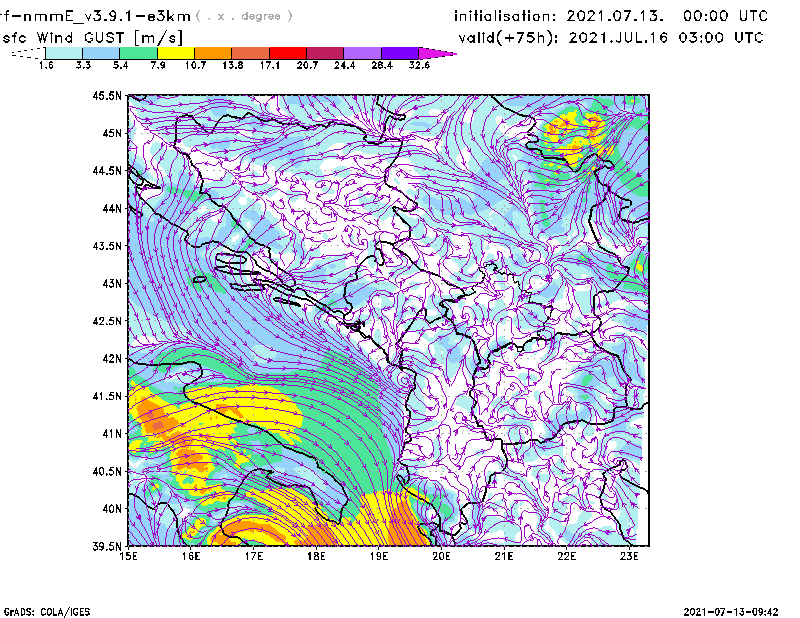The width and height of the screenshot is (800, 618).
Task: Click the 42N latitude label
Action: [x=112, y=359]
